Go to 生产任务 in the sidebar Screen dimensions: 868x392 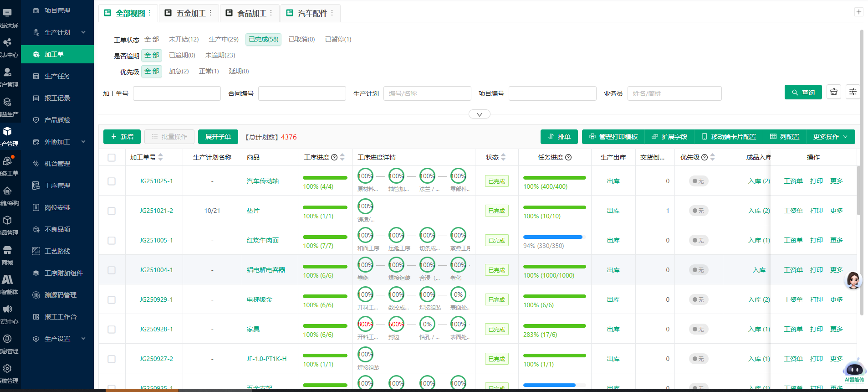point(57,76)
